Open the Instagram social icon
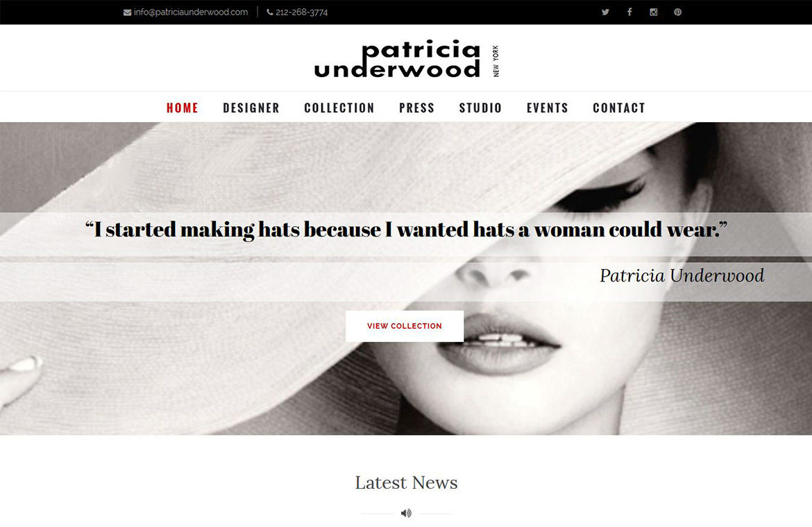This screenshot has height=527, width=812. pyautogui.click(x=654, y=12)
